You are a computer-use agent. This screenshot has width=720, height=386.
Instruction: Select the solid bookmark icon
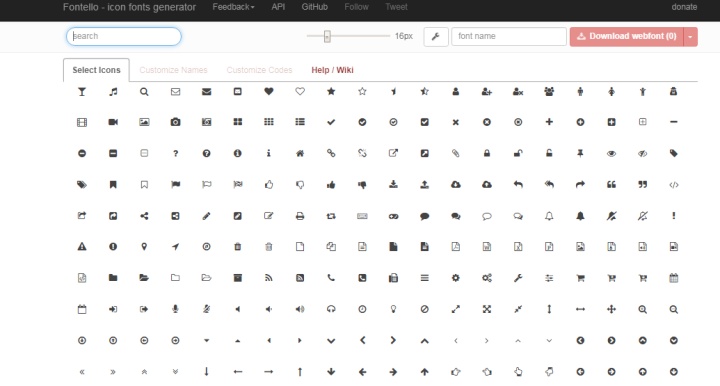[x=113, y=185]
